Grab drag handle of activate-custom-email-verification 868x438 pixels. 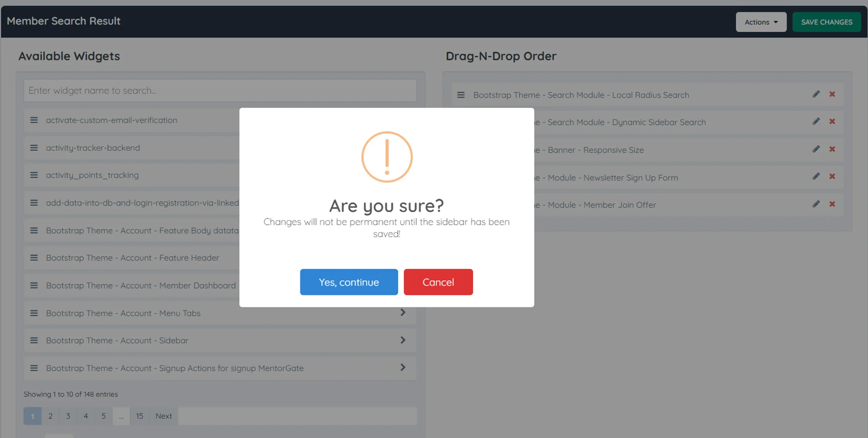point(34,120)
